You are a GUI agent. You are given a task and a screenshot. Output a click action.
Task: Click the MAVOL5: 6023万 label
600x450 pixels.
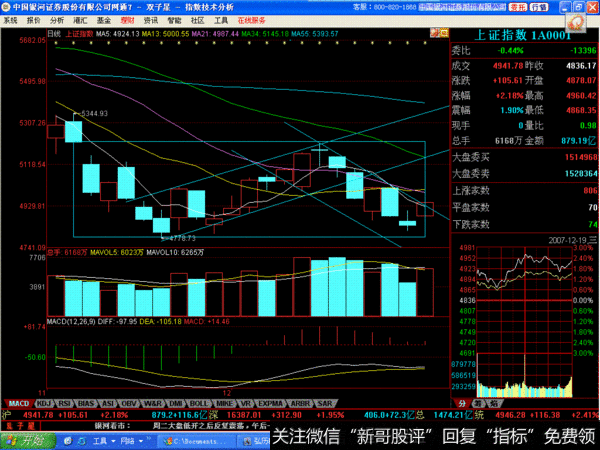117,253
